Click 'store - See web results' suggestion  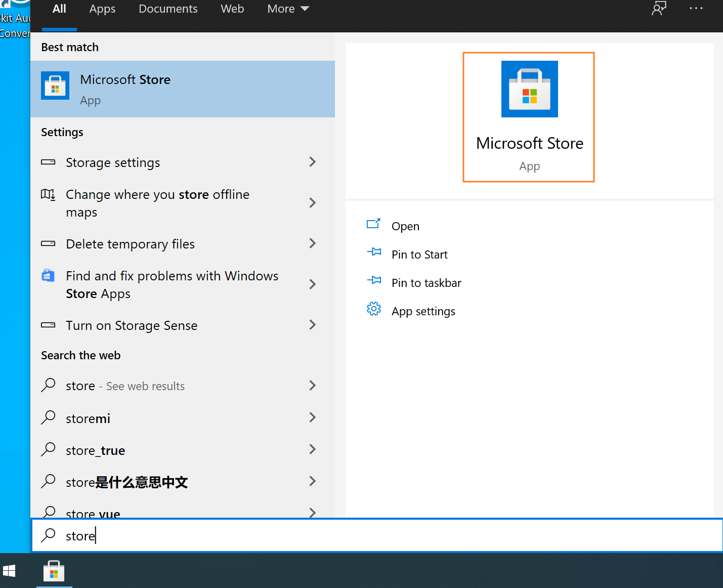coord(183,386)
